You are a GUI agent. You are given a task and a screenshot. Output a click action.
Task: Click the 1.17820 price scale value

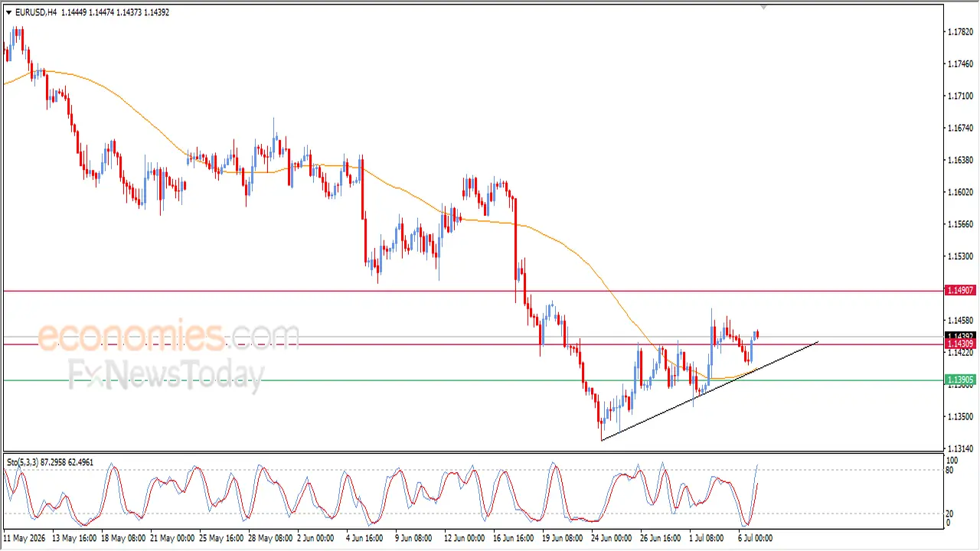[x=960, y=32]
